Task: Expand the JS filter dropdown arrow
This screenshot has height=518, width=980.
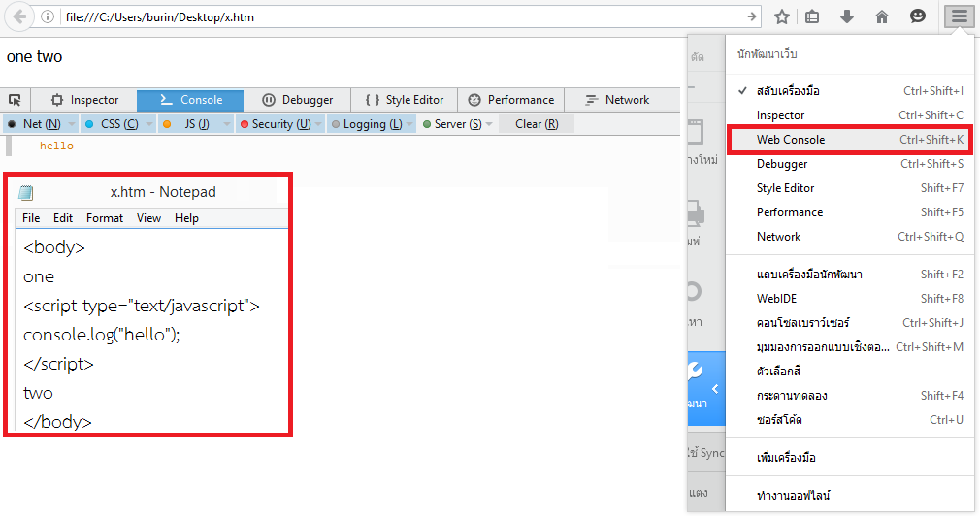Action: [226, 124]
